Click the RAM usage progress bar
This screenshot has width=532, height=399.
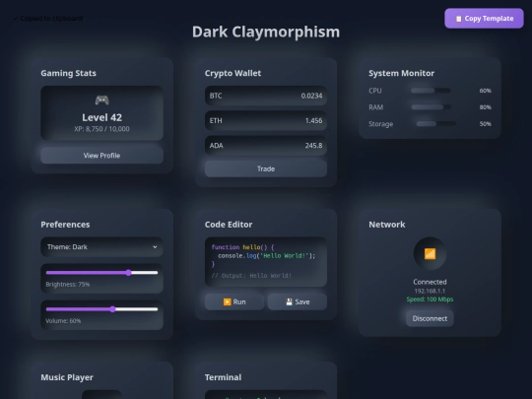pyautogui.click(x=431, y=107)
